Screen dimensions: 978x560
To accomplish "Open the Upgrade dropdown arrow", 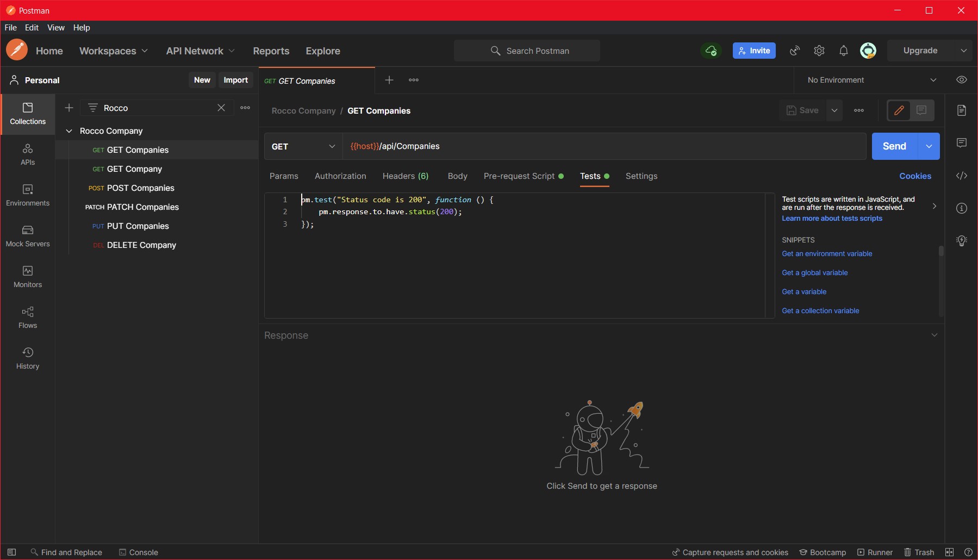I will coord(964,51).
